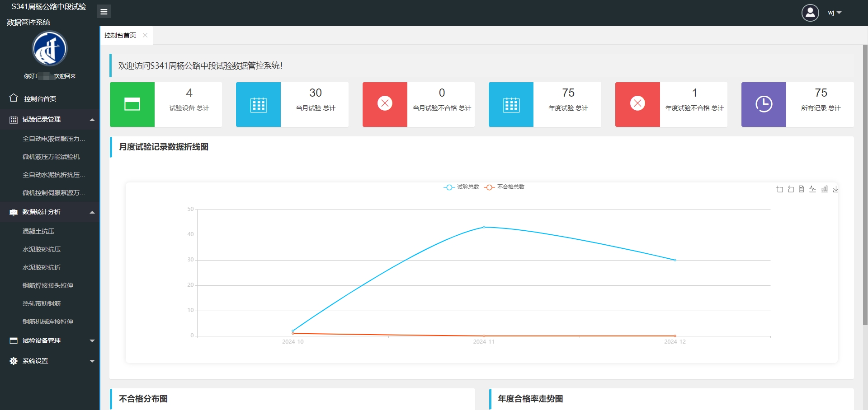Click the 当月试验 总计 value 30
The width and height of the screenshot is (868, 410).
tap(316, 93)
